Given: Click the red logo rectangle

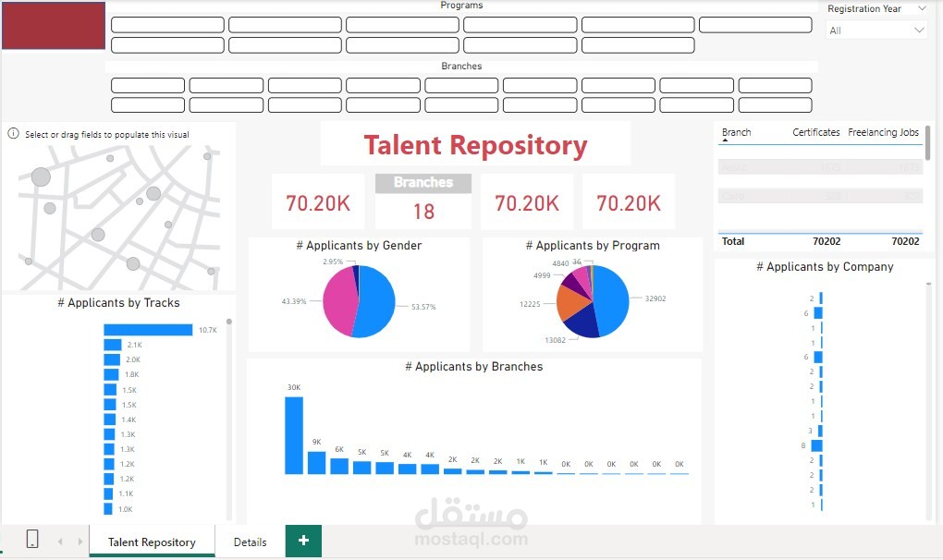Looking at the screenshot, I should pos(54,25).
